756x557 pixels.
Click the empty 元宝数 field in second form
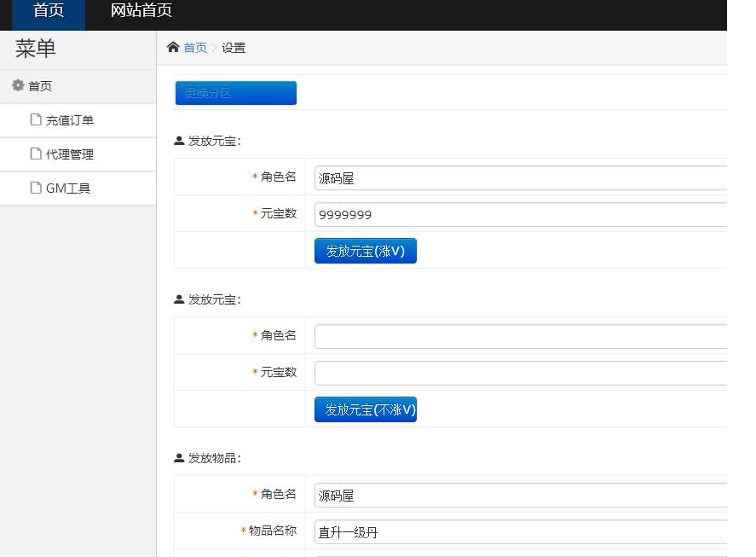(x=520, y=374)
